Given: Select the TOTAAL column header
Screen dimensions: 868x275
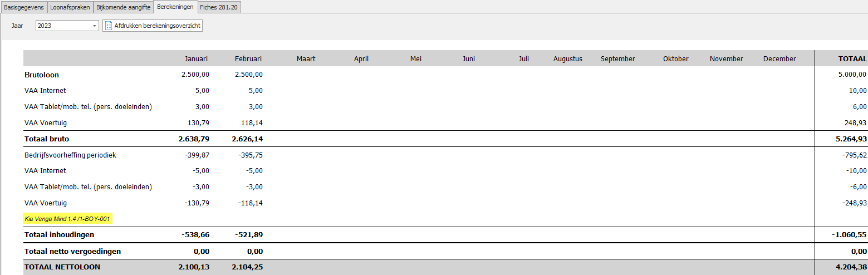Looking at the screenshot, I should [x=852, y=59].
